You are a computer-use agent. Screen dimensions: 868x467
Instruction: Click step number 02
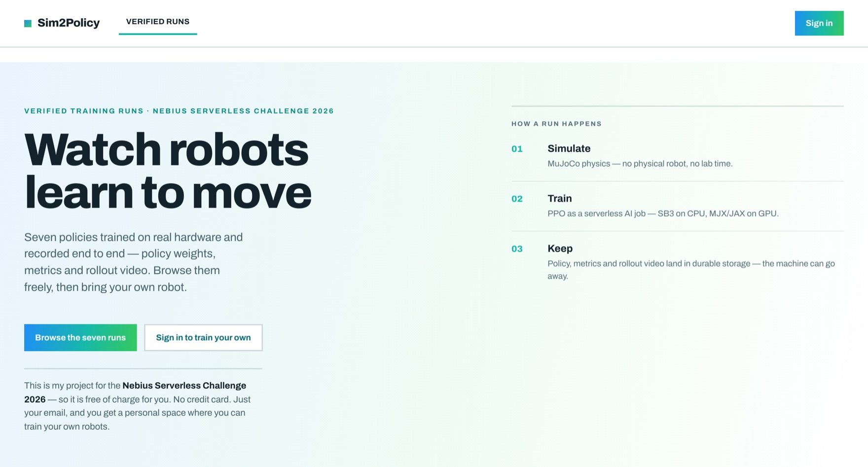(517, 199)
